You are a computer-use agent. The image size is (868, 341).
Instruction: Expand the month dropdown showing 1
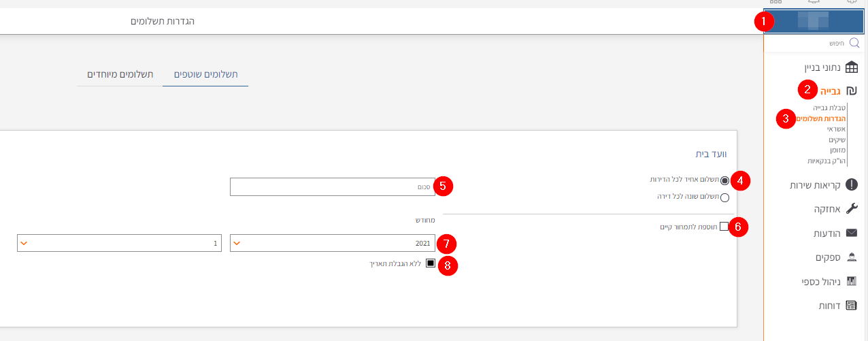(119, 243)
